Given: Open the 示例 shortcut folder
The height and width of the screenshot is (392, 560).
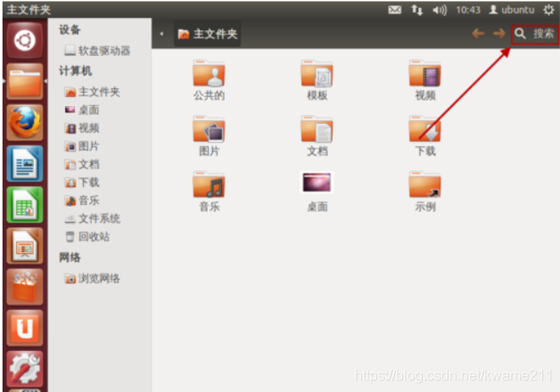Looking at the screenshot, I should pos(425,192).
